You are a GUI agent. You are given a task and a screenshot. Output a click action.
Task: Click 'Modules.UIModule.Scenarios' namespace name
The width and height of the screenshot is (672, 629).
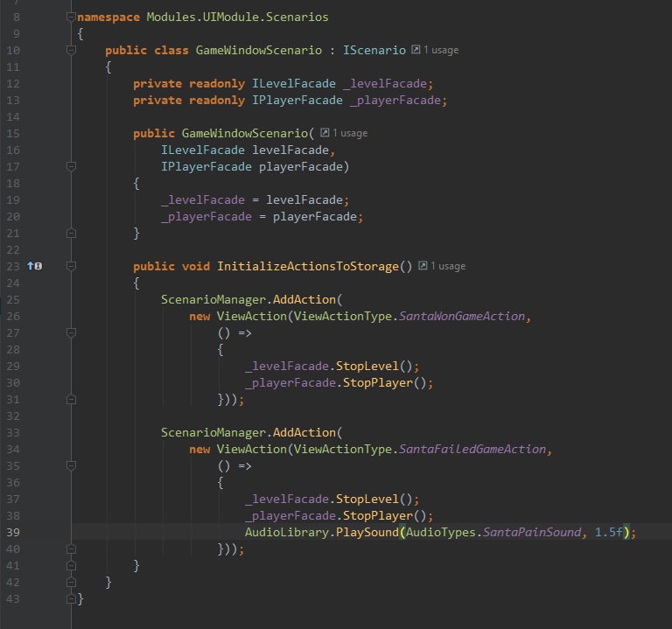237,17
